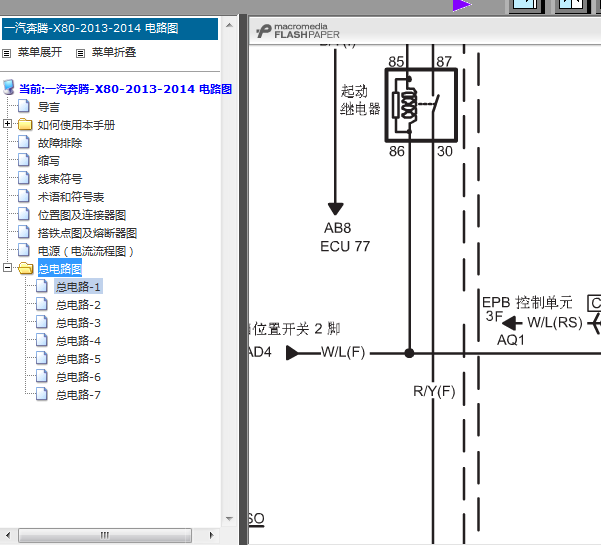This screenshot has height=545, width=601.
Task: Select the 如何使用本手册 folder label
Action: (x=76, y=125)
